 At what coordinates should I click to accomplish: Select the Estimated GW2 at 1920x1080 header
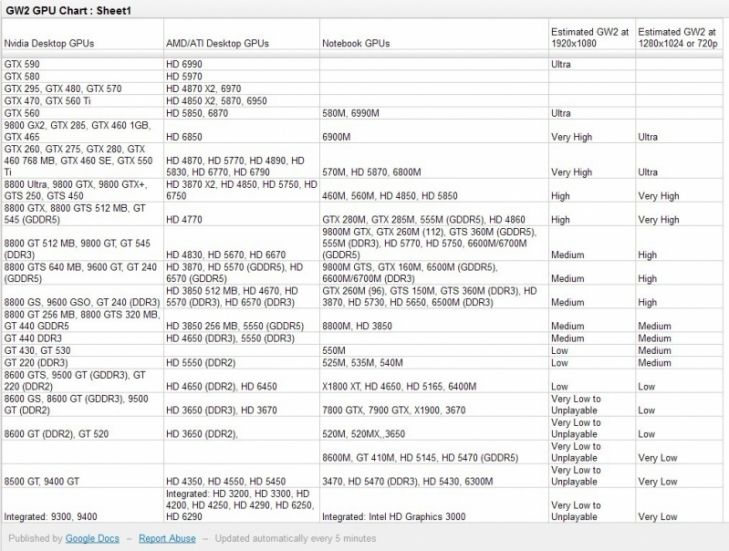pos(589,38)
